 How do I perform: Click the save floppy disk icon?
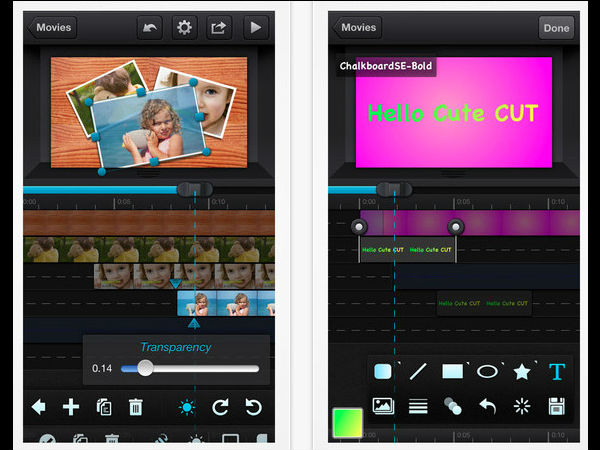(x=557, y=406)
